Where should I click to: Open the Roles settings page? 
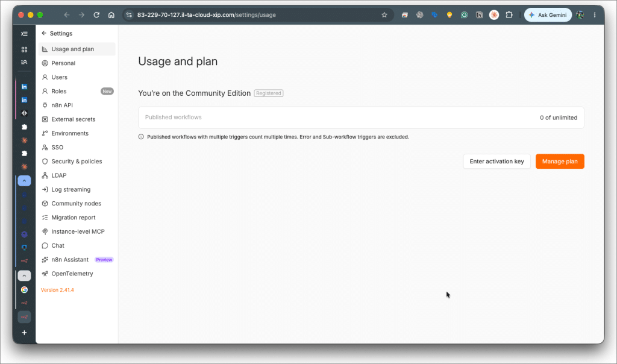77,91
